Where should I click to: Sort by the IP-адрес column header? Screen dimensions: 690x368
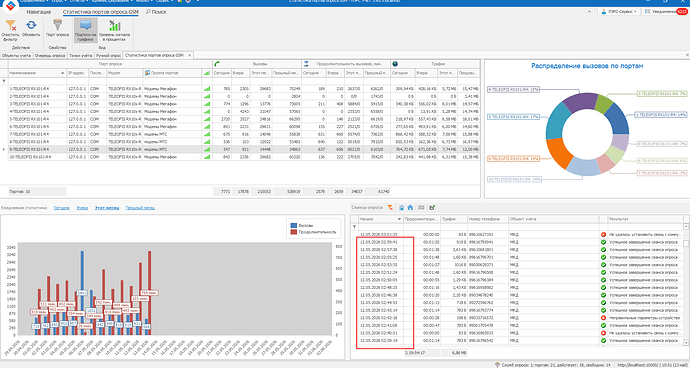(x=77, y=73)
